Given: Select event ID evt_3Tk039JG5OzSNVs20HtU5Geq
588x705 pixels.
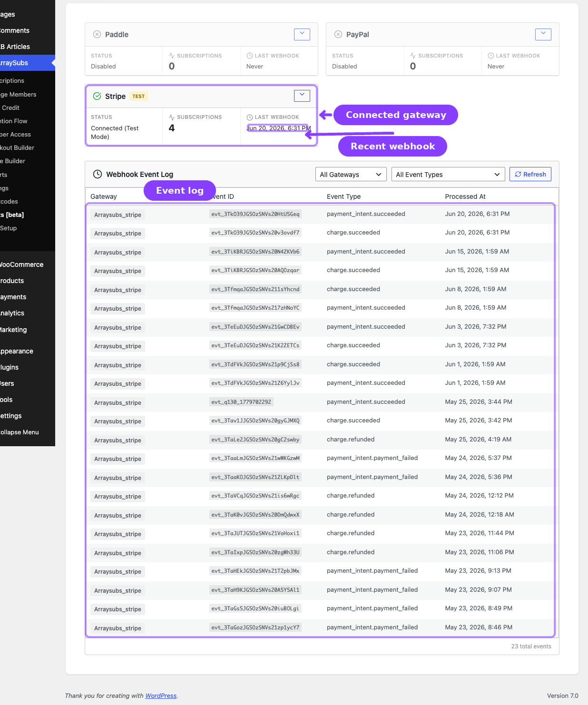Looking at the screenshot, I should click(x=255, y=214).
